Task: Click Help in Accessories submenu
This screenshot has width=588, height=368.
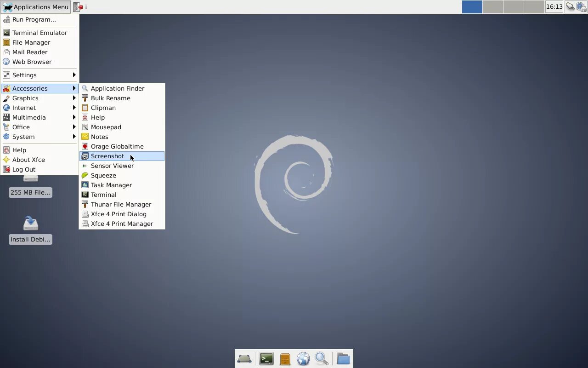Action: 122,117
